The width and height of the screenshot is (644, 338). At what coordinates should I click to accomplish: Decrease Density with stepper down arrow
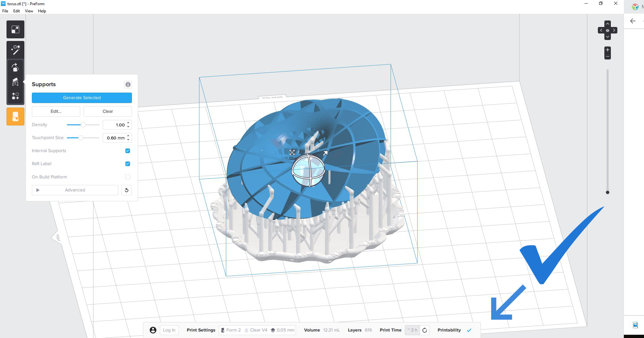point(128,127)
